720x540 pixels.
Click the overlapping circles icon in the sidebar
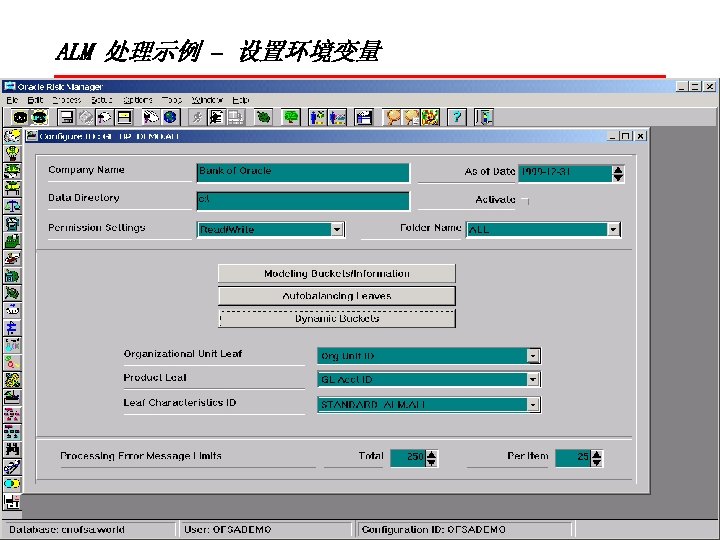(x=12, y=484)
